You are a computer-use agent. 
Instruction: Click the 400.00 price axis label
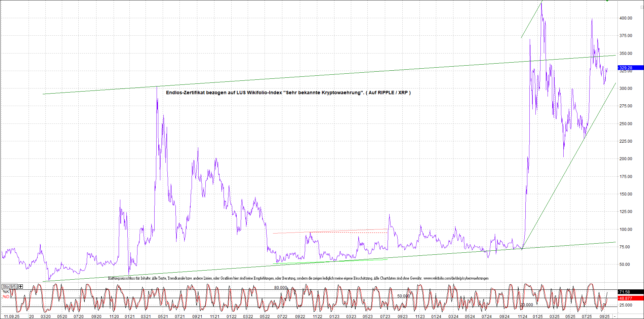626,18
